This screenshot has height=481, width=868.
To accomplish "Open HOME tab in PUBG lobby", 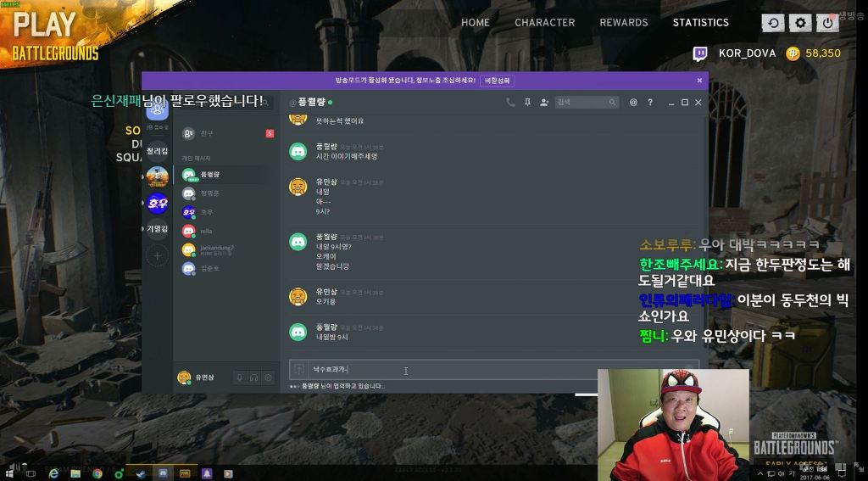I will tap(476, 23).
